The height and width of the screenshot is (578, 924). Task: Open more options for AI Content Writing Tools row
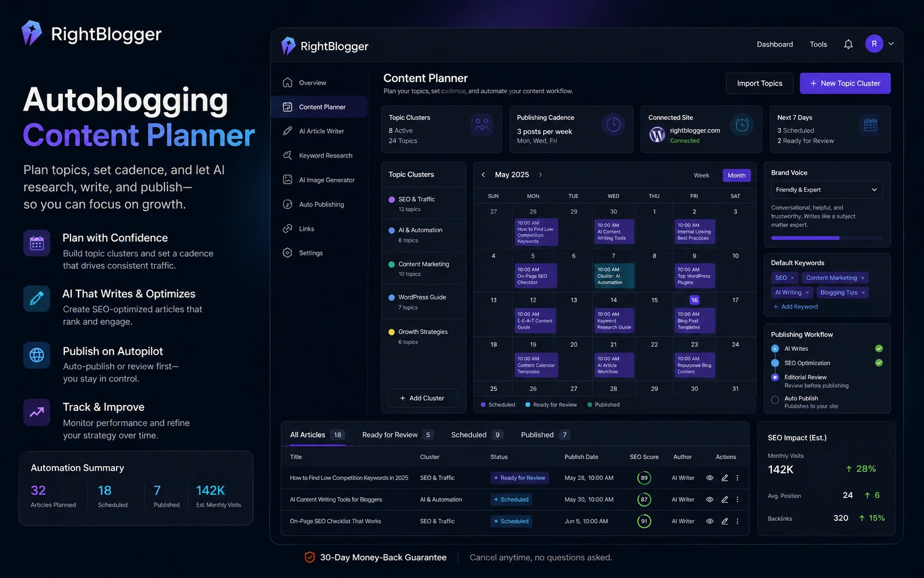coord(738,499)
